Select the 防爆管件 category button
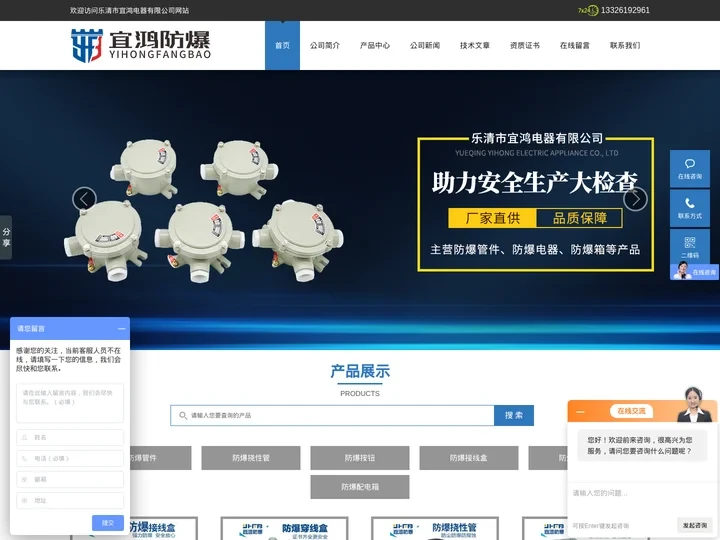 coord(160,458)
